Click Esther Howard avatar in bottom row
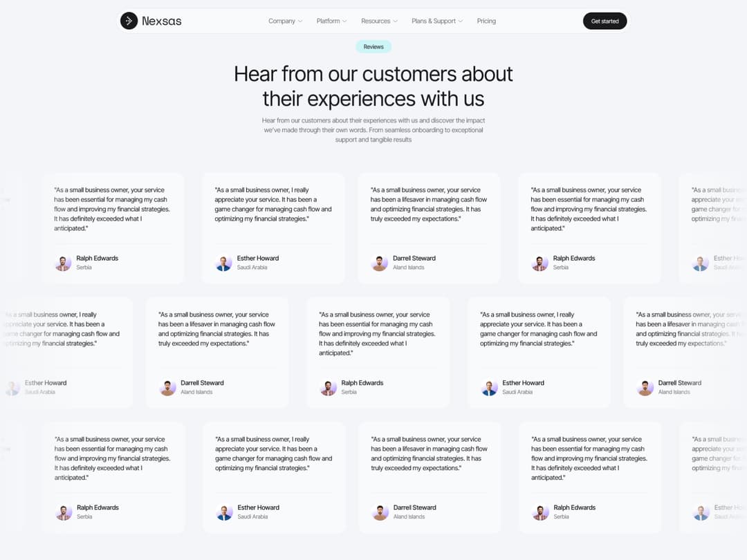The height and width of the screenshot is (560, 747). [x=224, y=512]
